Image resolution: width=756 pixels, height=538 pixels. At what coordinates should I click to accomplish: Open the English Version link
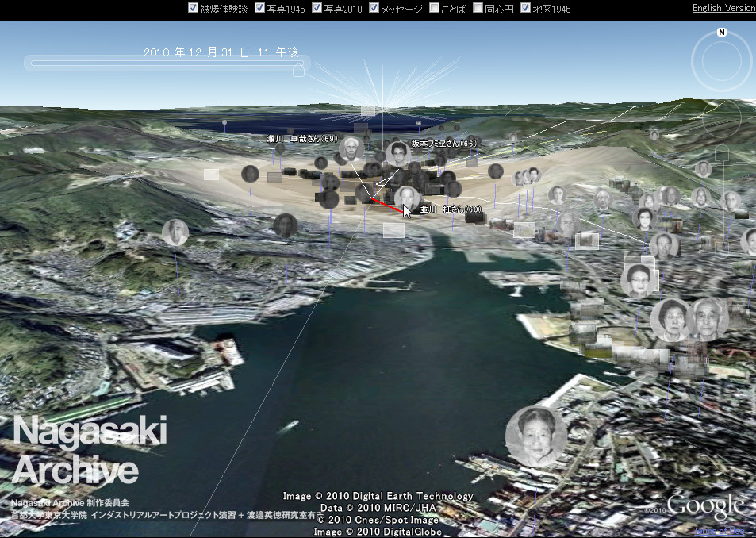(723, 7)
